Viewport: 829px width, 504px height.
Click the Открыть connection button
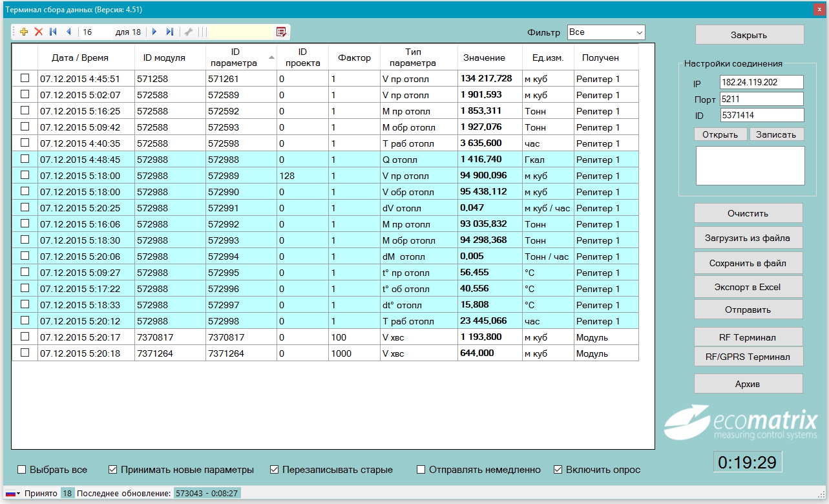click(720, 134)
